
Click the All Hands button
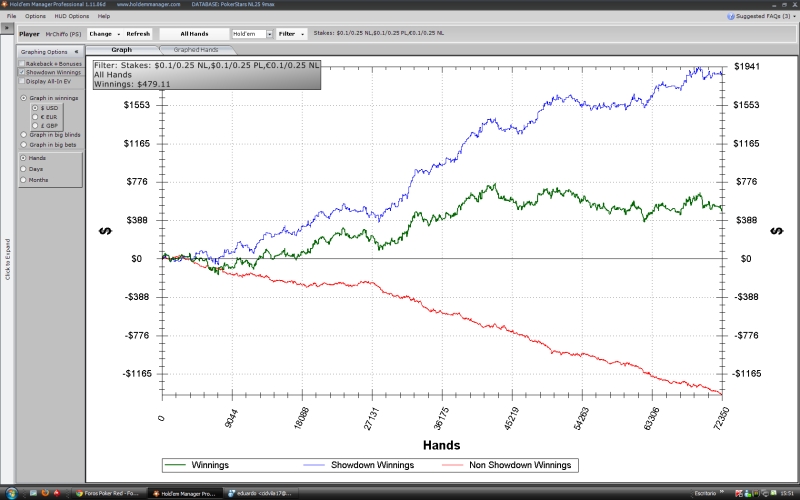(x=194, y=34)
